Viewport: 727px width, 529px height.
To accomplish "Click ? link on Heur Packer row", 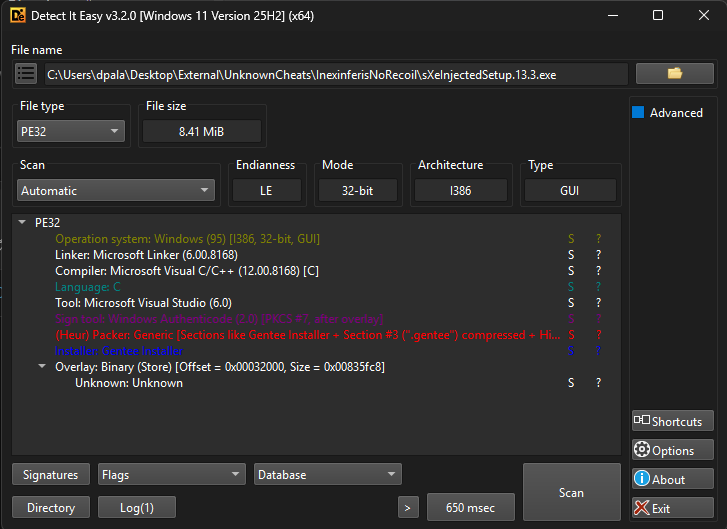I will 599,335.
